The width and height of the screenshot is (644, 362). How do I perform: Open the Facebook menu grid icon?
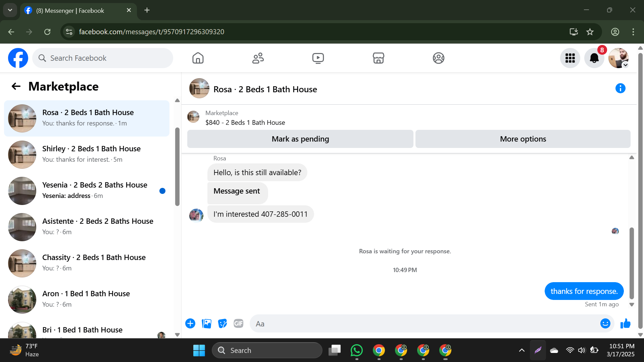click(x=570, y=58)
